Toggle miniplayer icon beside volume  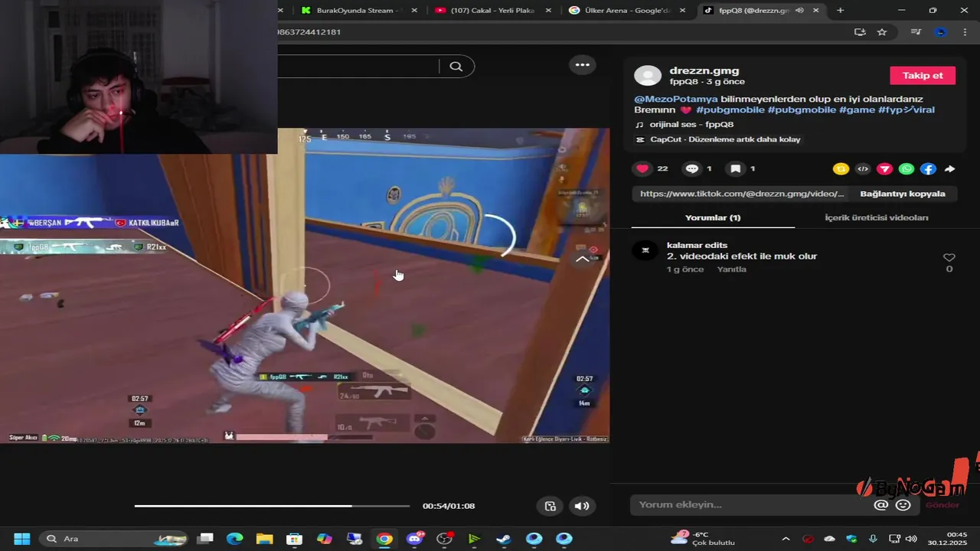tap(550, 506)
